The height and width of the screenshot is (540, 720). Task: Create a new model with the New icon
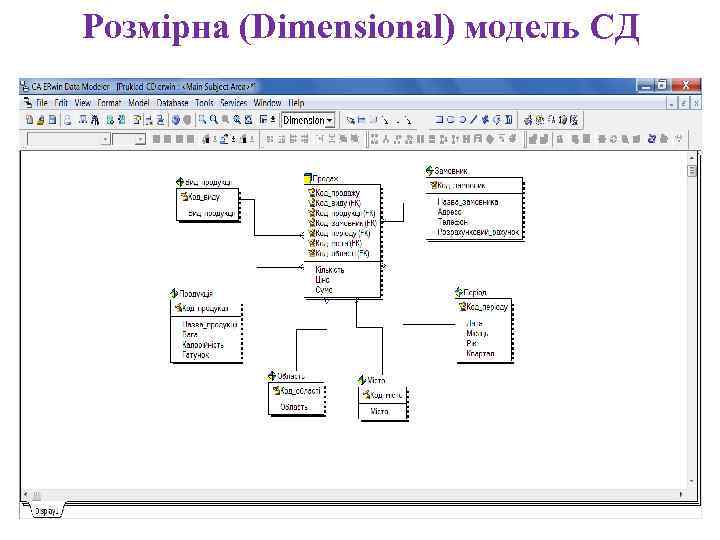pos(30,120)
